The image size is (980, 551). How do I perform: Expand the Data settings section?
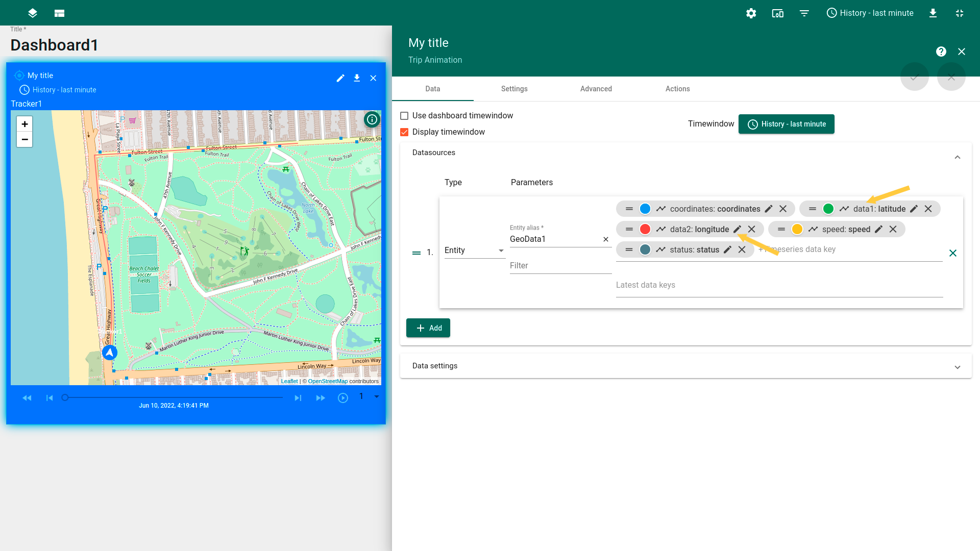coord(957,367)
